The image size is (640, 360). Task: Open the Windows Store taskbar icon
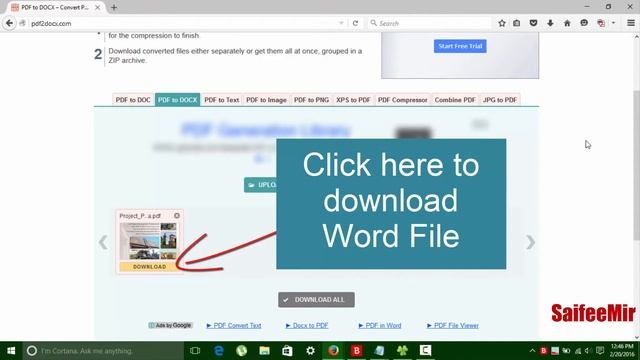click(x=287, y=351)
